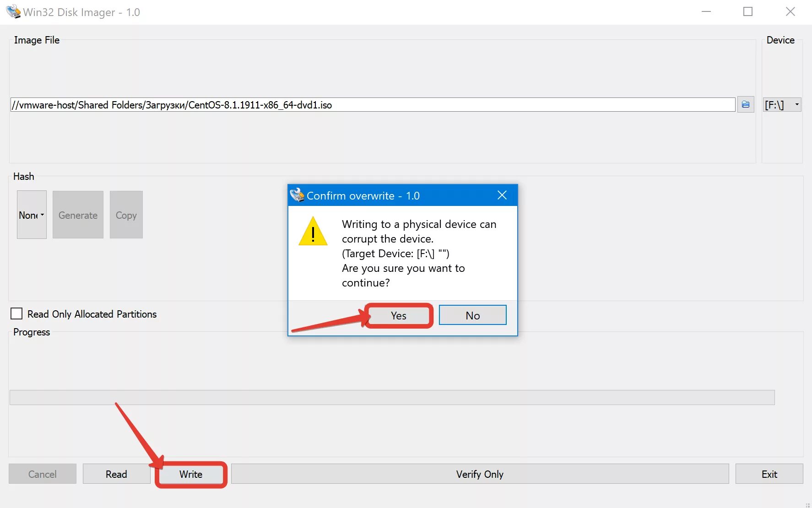Click the image file path input field
This screenshot has width=812, height=508.
coord(373,105)
